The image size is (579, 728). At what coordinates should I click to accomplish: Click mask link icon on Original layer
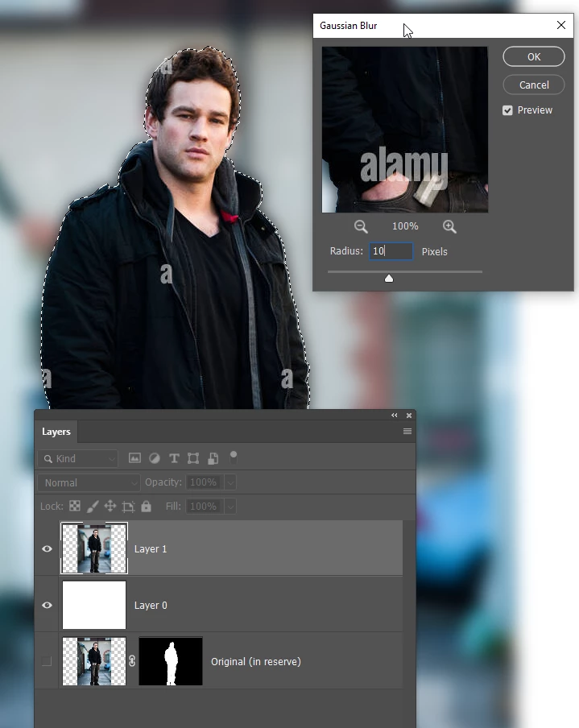click(132, 661)
